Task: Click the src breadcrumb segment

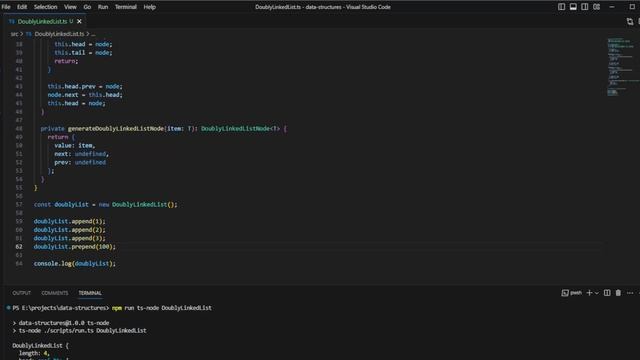Action: (14, 34)
